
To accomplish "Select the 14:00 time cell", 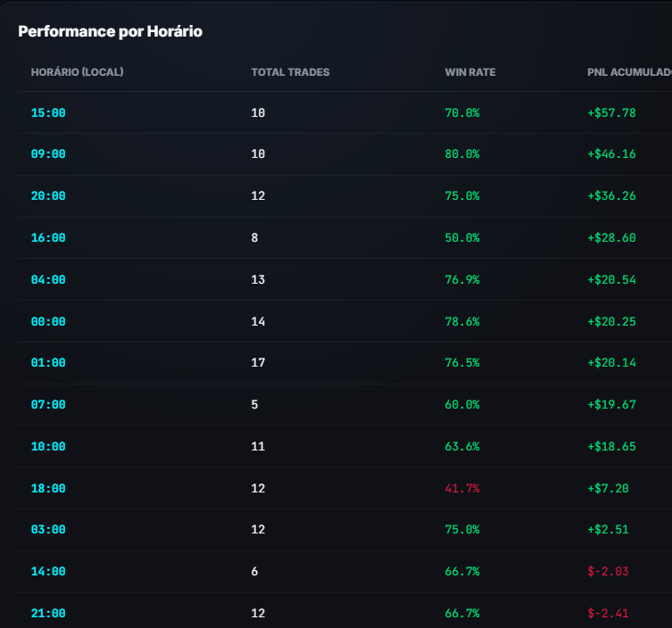I will [x=48, y=573].
